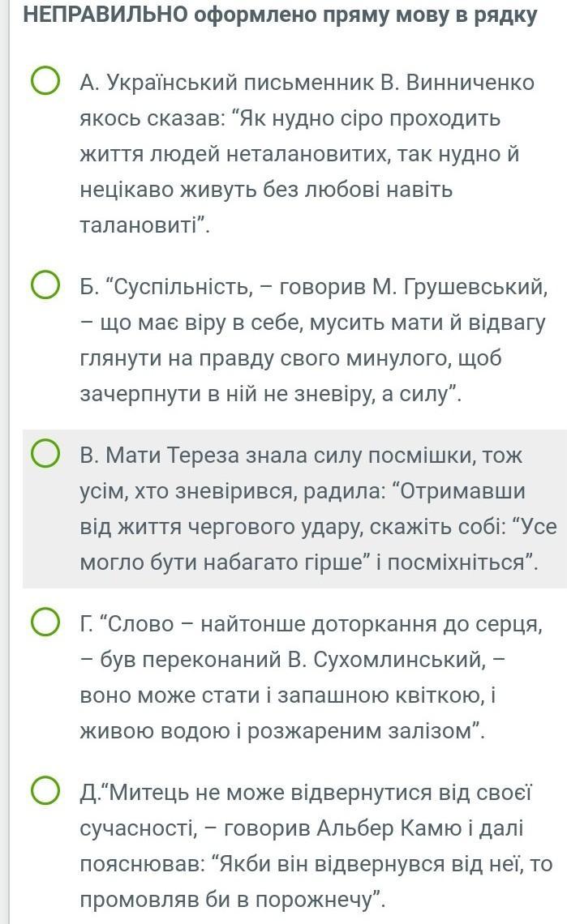The image size is (567, 924).
Task: Click the М. Грушевський quote answer text
Action: pyautogui.click(x=314, y=340)
